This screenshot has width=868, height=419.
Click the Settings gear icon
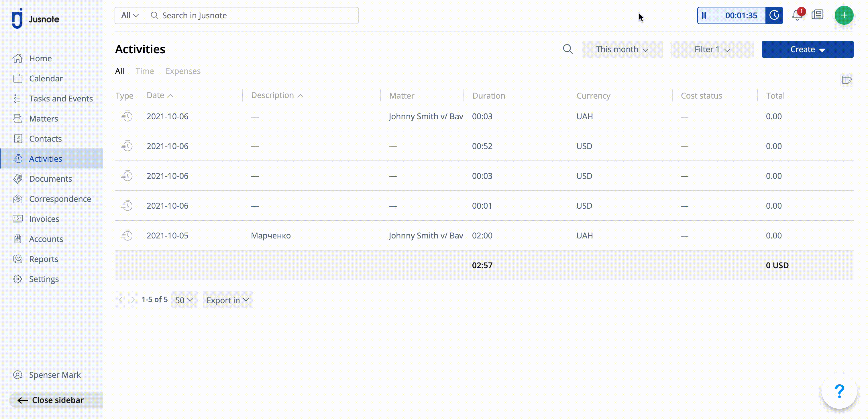click(x=18, y=279)
